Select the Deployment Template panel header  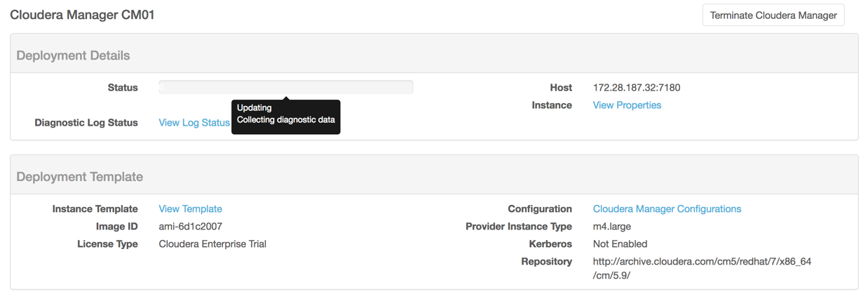click(434, 175)
